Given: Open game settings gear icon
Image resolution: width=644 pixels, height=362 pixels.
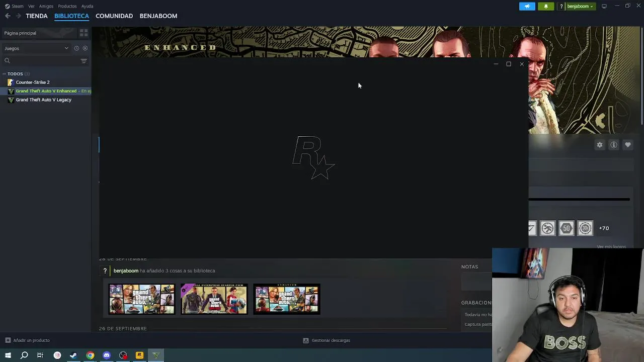Looking at the screenshot, I should point(599,145).
